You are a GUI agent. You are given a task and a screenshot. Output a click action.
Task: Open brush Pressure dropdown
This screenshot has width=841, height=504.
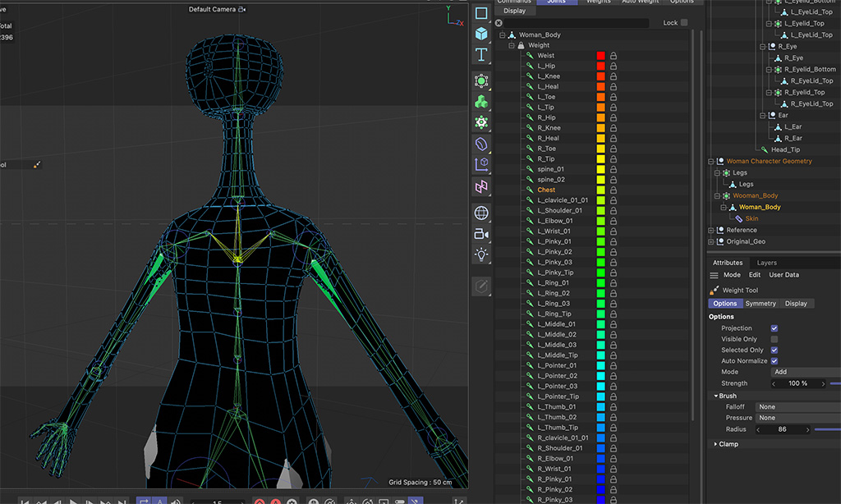(797, 418)
